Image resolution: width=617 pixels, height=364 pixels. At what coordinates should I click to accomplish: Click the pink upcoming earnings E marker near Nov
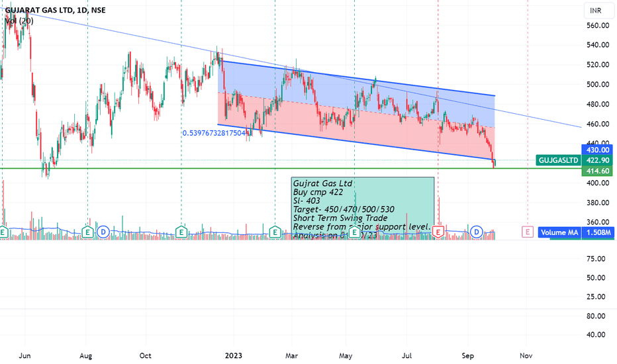[x=527, y=232]
